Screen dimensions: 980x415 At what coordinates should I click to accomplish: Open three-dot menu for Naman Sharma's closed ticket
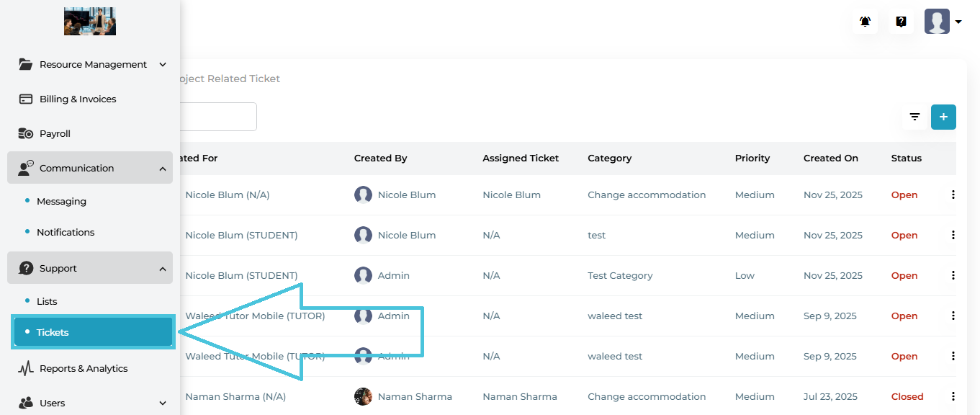[x=953, y=396]
